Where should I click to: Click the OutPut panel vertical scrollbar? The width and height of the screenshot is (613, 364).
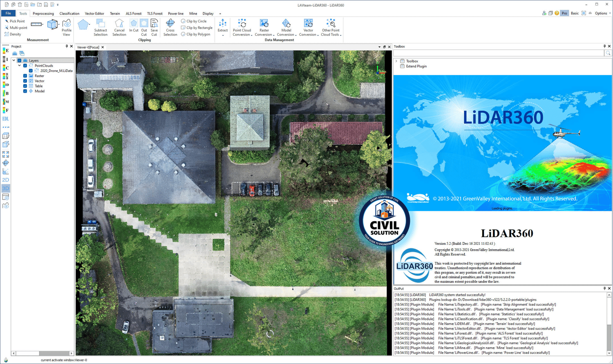609,323
